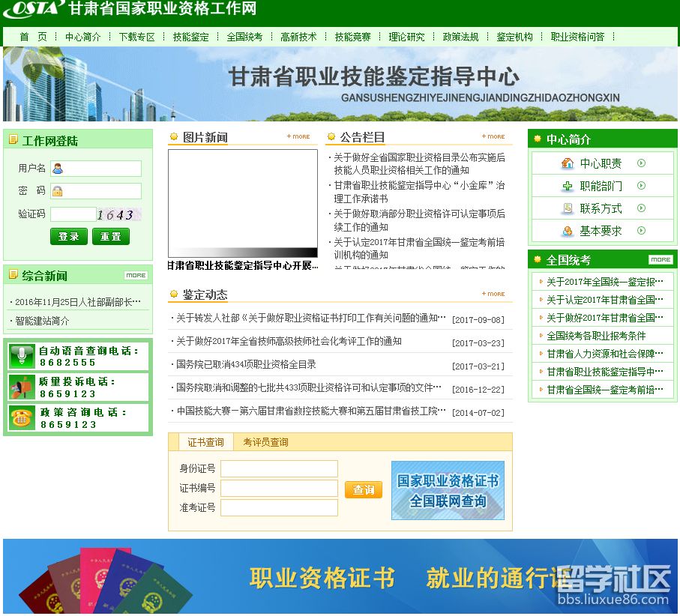Open the 2016年11月25日人社部副部长 news link
Viewport: 680px width, 616px height.
pos(78,302)
